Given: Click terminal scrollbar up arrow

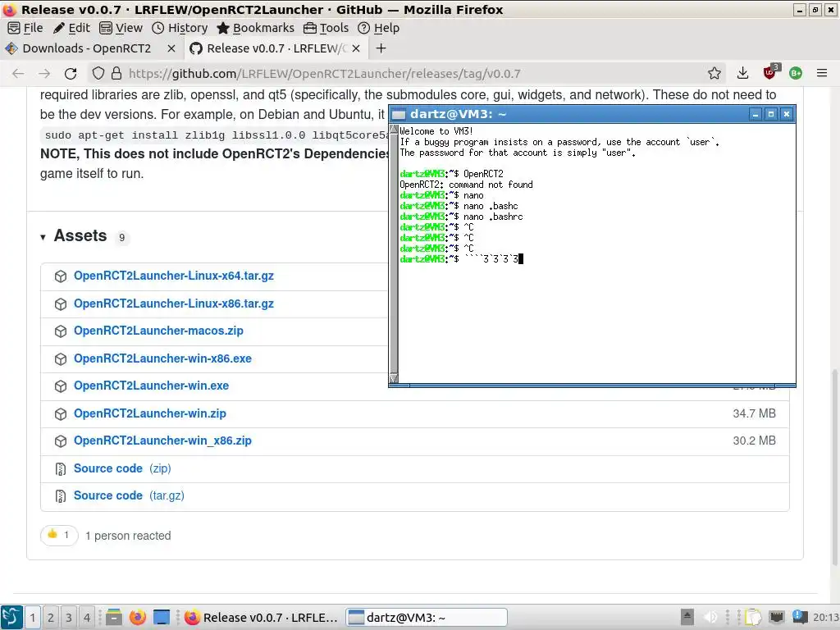Looking at the screenshot, I should click(394, 130).
